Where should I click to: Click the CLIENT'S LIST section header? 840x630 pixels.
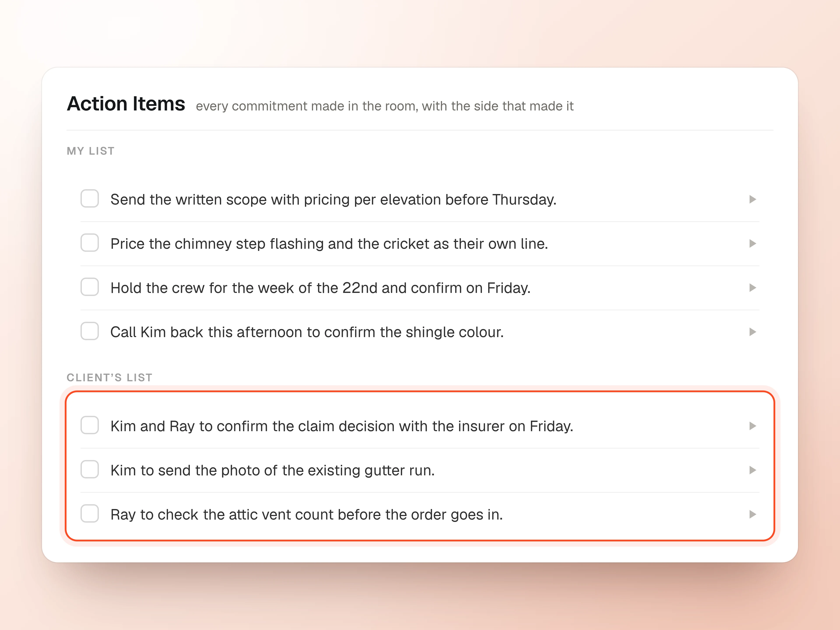pos(109,378)
